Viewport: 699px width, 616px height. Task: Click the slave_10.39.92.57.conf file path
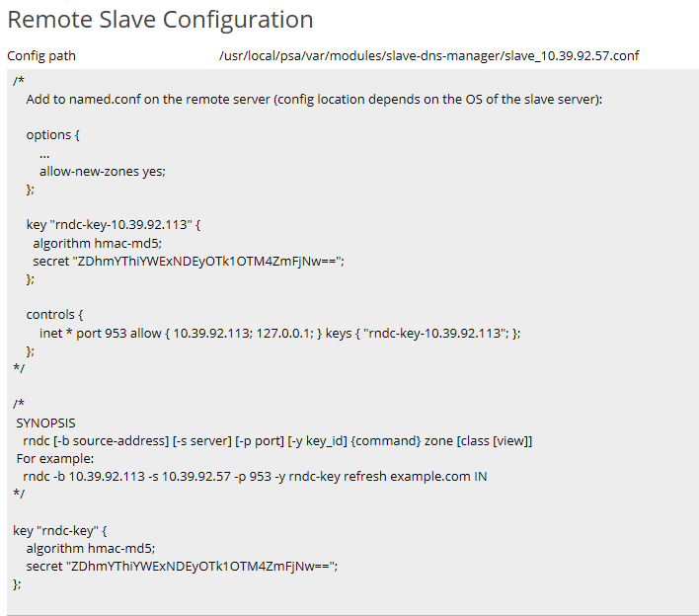coord(428,55)
